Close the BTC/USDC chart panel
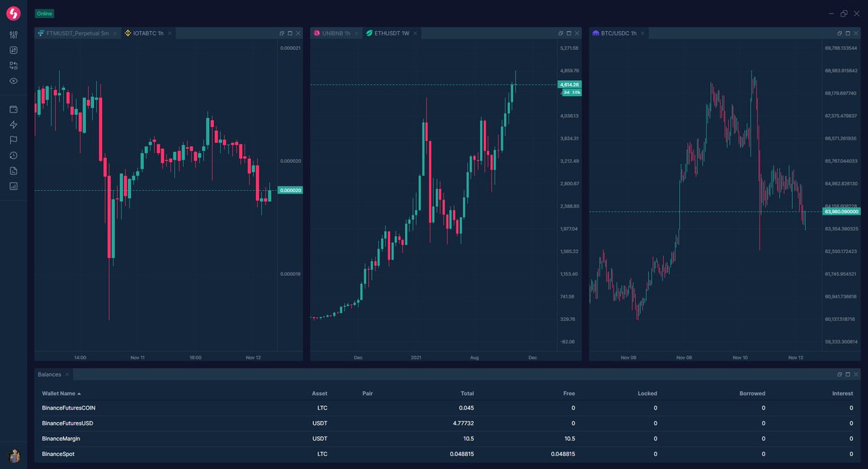868x469 pixels. click(856, 33)
